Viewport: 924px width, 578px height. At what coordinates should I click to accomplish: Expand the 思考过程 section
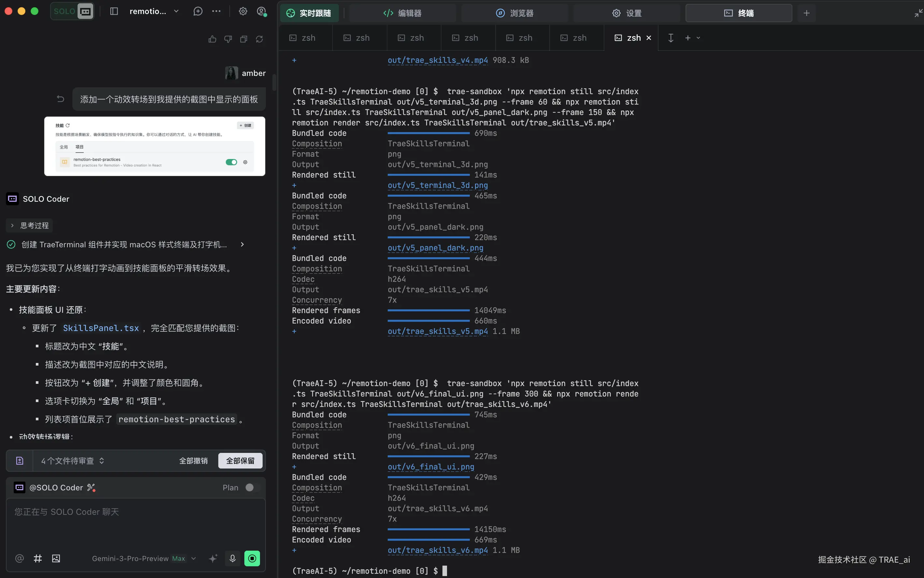[x=30, y=225]
